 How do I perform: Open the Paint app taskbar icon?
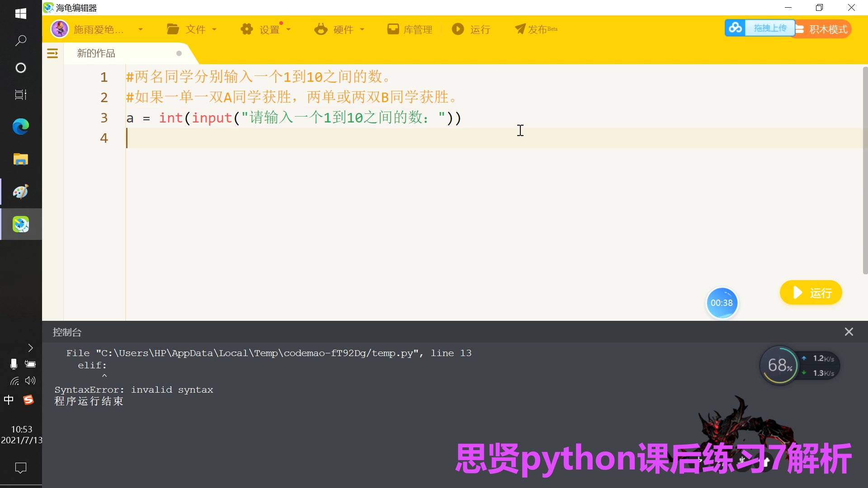click(x=21, y=192)
